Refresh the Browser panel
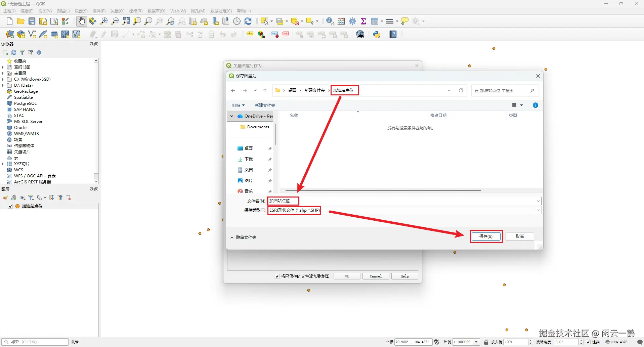This screenshot has height=347, width=644. [x=14, y=52]
